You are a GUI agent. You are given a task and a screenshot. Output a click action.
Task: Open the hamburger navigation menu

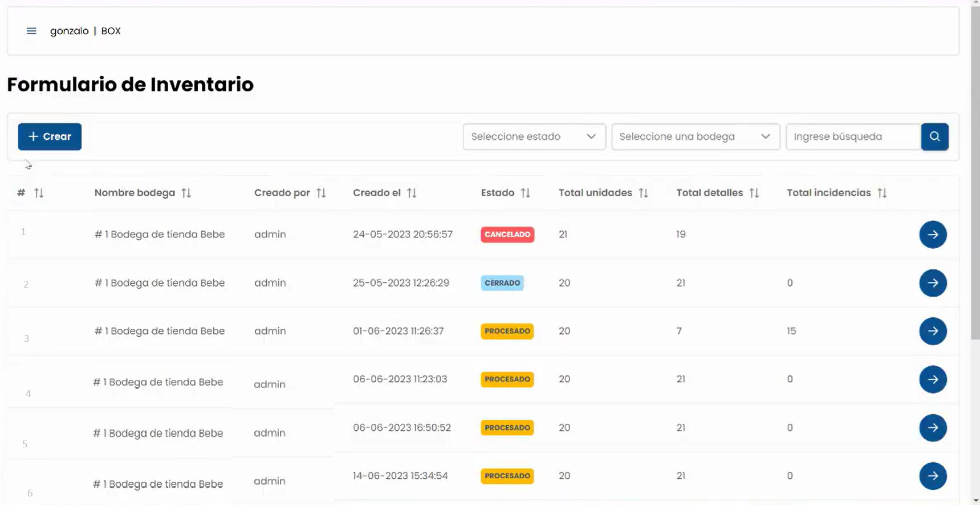click(31, 31)
